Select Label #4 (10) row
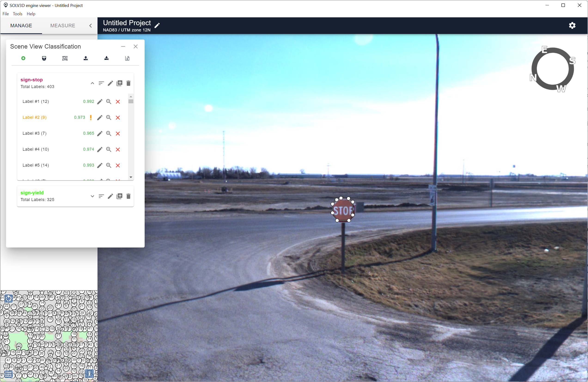Image resolution: width=588 pixels, height=382 pixels. [72, 150]
